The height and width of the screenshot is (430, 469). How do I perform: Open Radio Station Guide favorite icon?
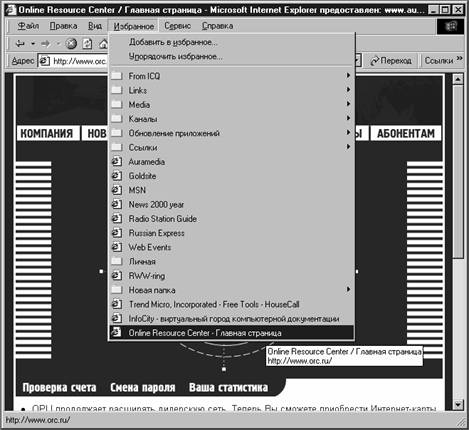pos(117,219)
